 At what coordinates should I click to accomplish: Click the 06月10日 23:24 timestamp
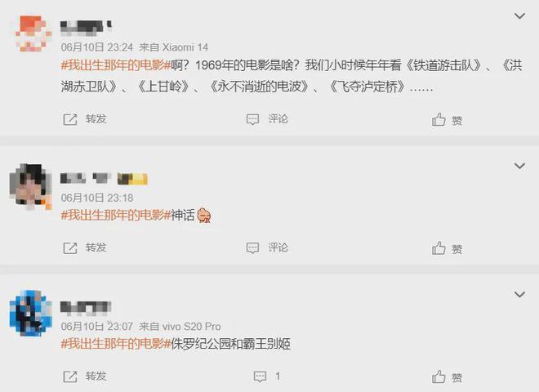click(x=97, y=47)
